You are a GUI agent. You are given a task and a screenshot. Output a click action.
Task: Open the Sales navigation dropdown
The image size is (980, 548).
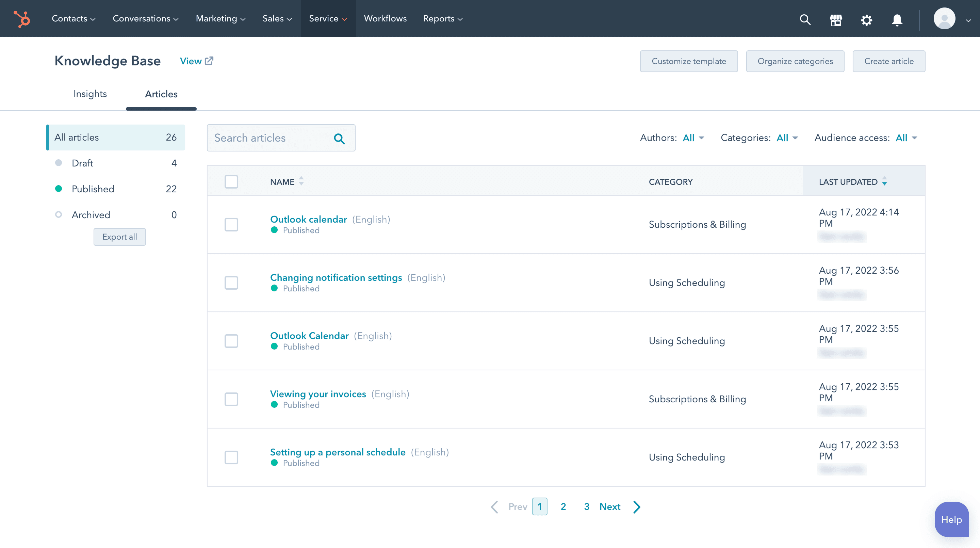[277, 19]
